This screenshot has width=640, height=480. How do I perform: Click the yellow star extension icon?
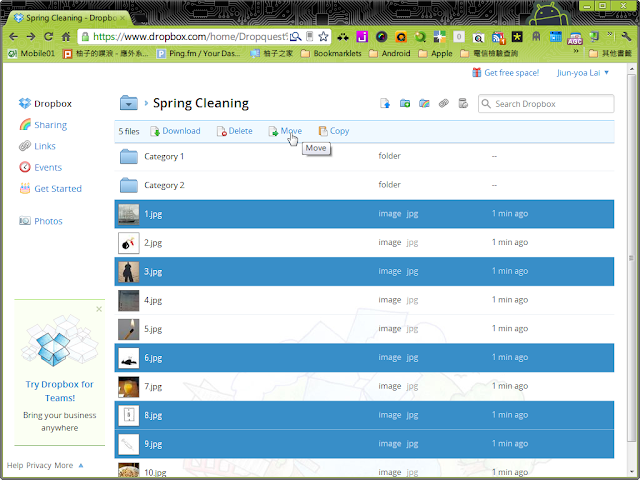coord(517,37)
